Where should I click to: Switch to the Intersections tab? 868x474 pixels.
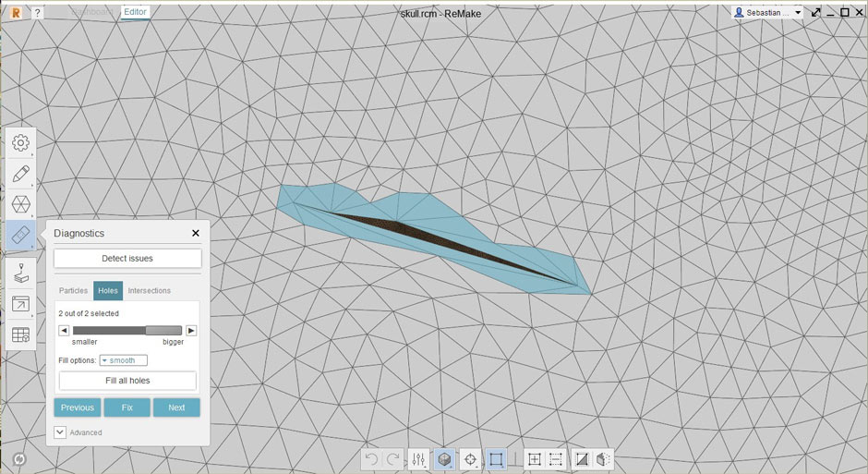pos(149,291)
